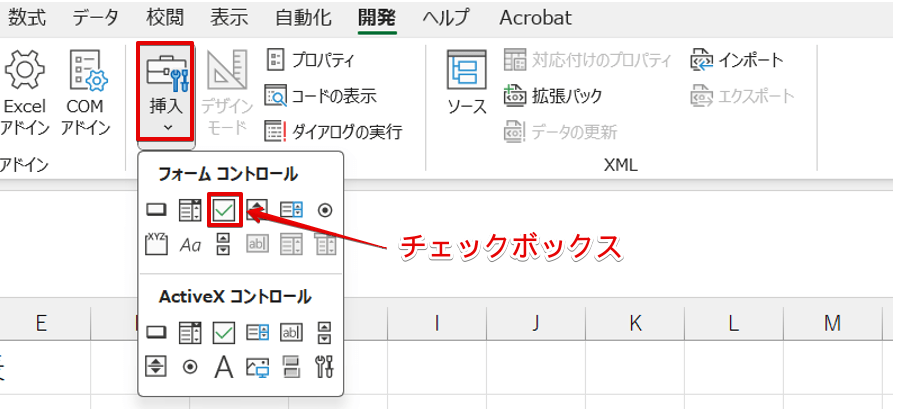Insert a Form Control label (Aa)
The width and height of the screenshot is (909, 409).
[x=190, y=245]
